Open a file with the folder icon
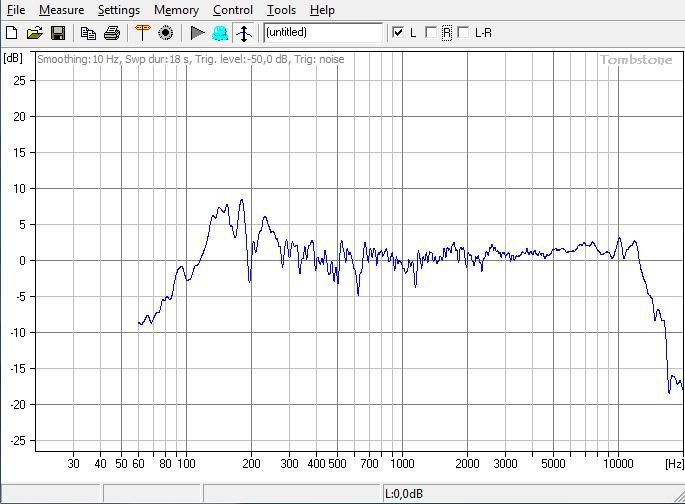The width and height of the screenshot is (685, 504). 35,33
